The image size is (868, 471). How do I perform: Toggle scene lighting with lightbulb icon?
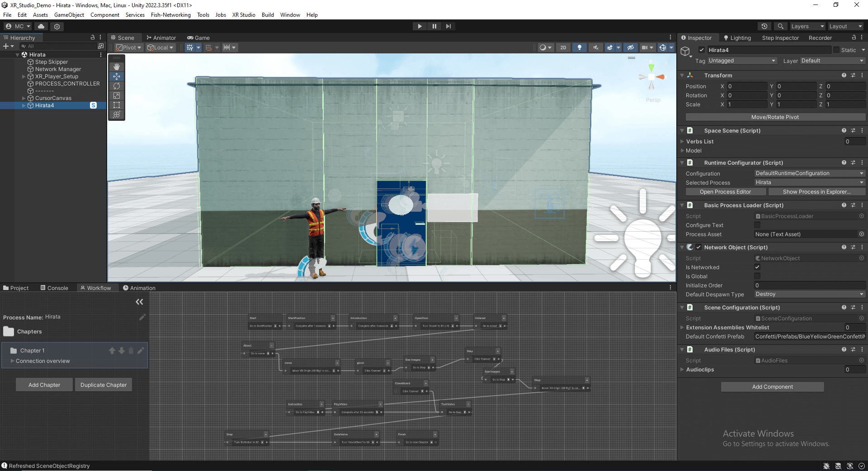[x=580, y=48]
